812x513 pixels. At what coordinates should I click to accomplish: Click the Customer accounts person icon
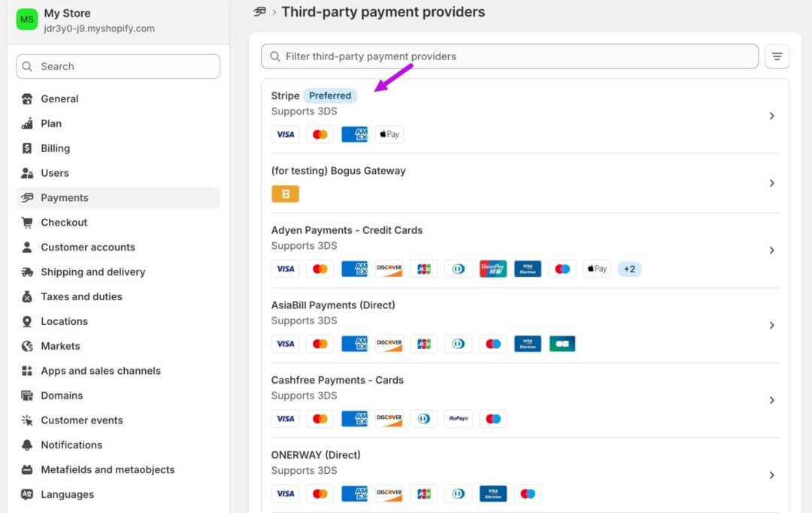click(x=27, y=247)
